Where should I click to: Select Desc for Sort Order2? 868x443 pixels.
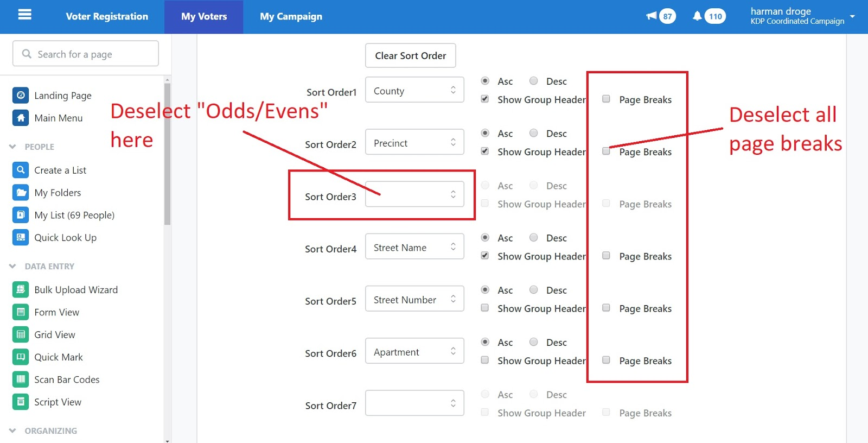(x=534, y=133)
